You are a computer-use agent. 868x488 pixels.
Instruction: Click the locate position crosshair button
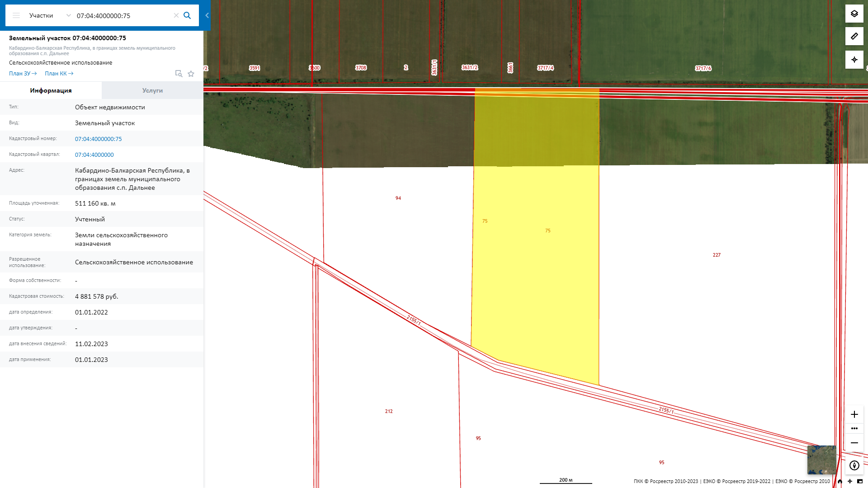[x=854, y=60]
